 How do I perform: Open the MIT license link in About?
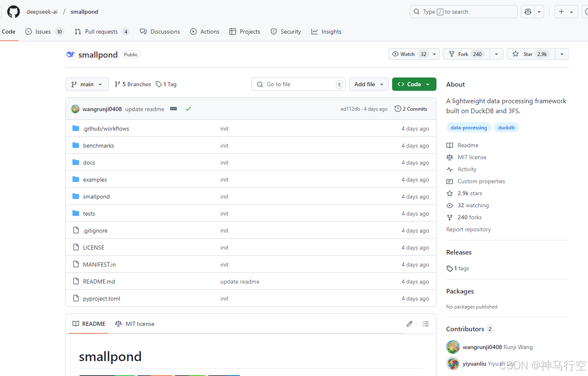coord(467,157)
